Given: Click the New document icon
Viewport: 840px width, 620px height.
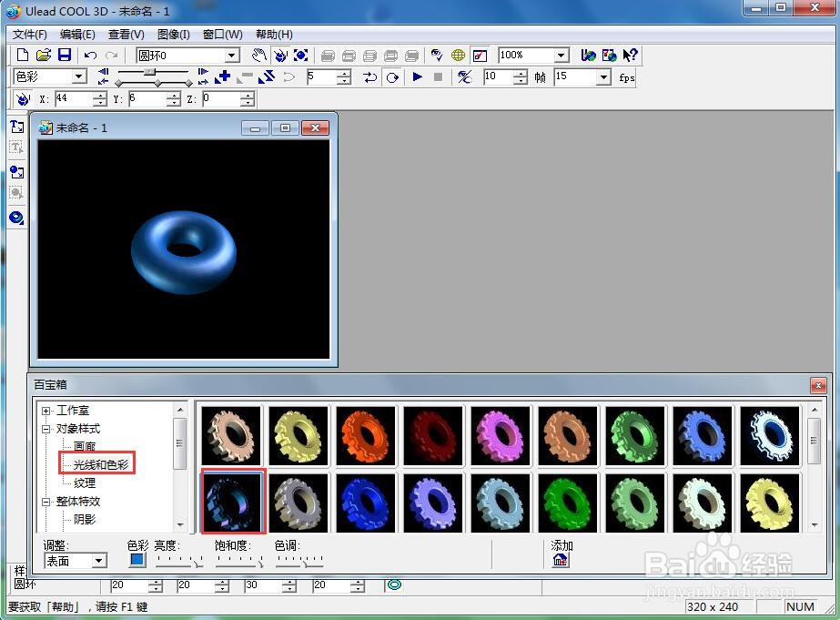Looking at the screenshot, I should click(x=23, y=56).
